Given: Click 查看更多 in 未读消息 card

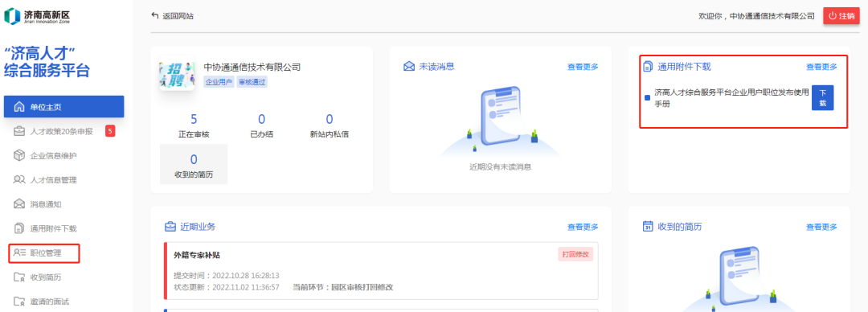Looking at the screenshot, I should coord(583,67).
